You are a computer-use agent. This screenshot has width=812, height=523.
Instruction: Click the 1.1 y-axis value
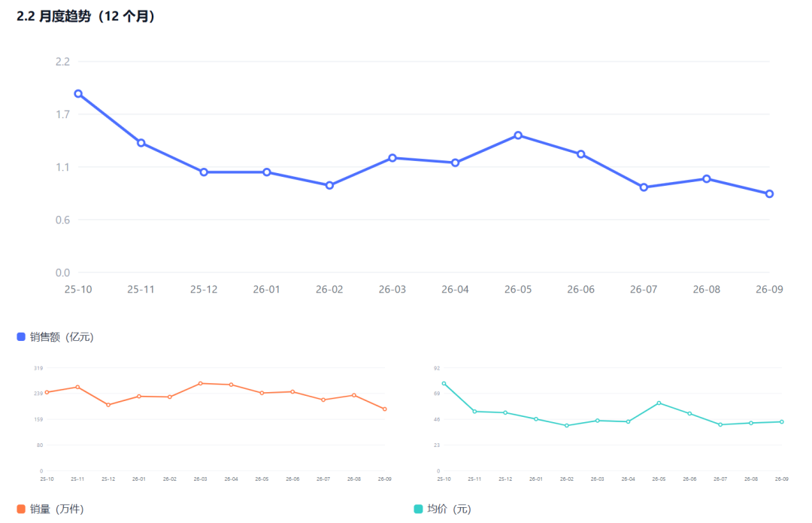(62, 167)
